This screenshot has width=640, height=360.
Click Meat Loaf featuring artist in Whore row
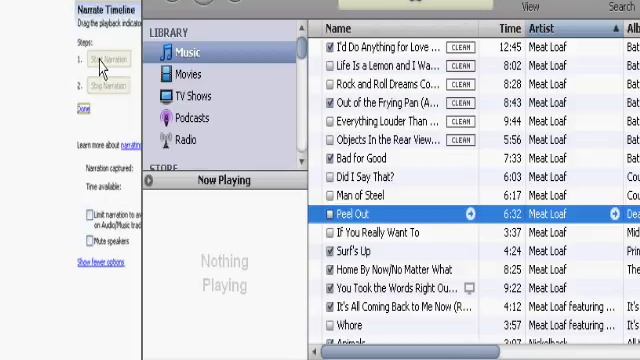571,325
